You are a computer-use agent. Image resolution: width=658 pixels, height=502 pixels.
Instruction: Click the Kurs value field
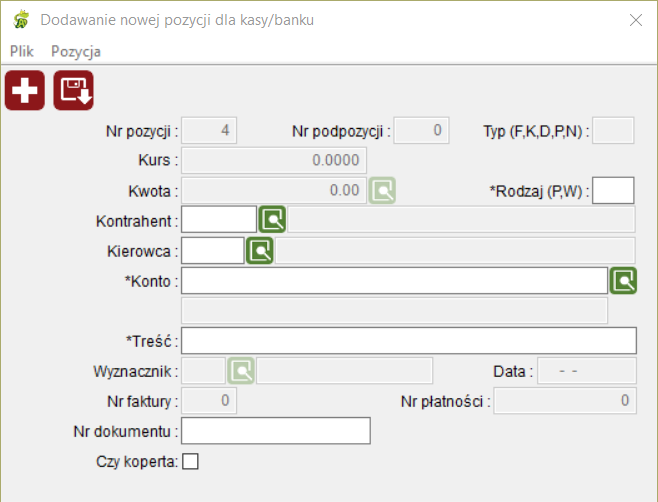click(x=274, y=160)
